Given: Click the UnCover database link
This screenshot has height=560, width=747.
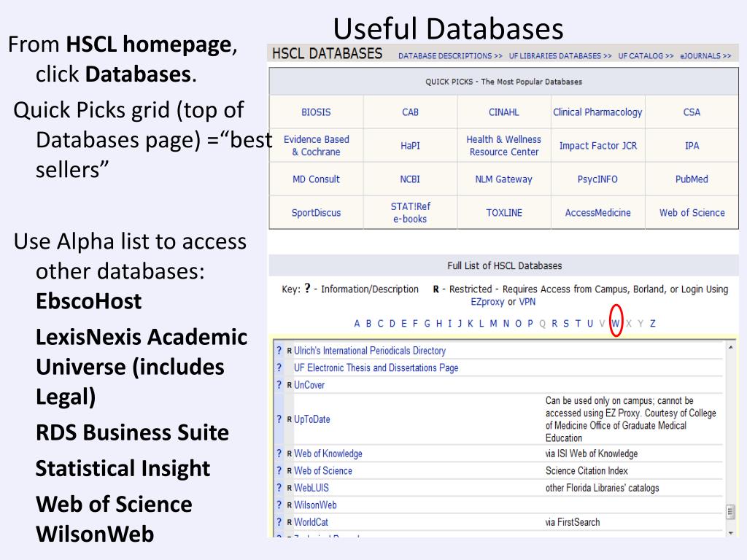Looking at the screenshot, I should [x=309, y=385].
